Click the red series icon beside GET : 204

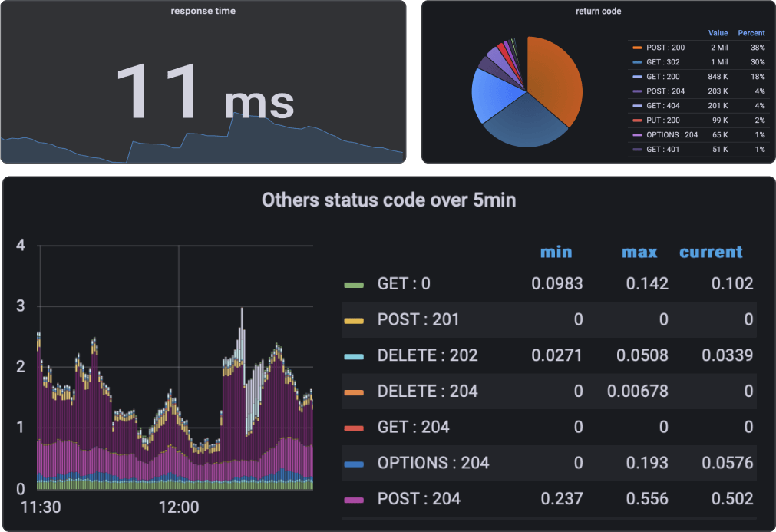(x=353, y=427)
